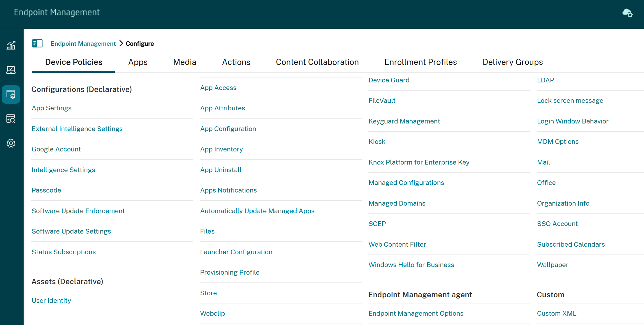Select the Content Collaboration tab
Image resolution: width=644 pixels, height=325 pixels.
tap(317, 62)
